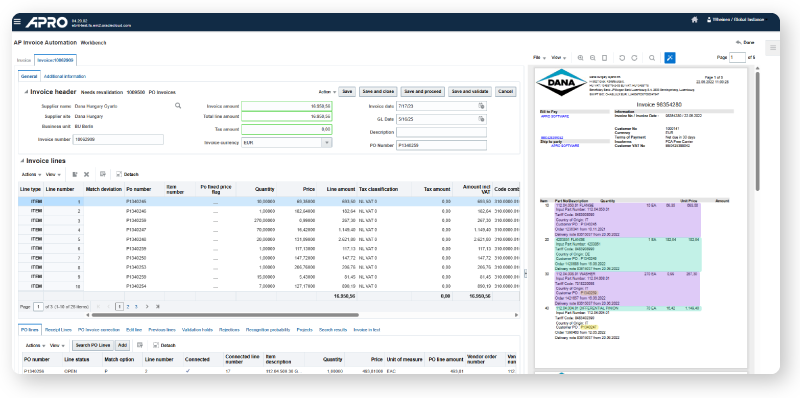Open the Search results tab
This screenshot has height=398, width=800.
[333, 330]
